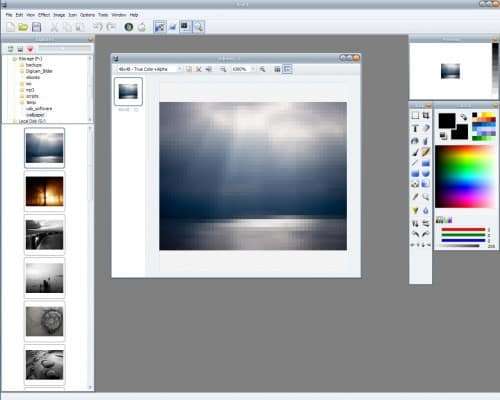The height and width of the screenshot is (400, 500).
Task: Reset to default black and white colors
Action: (443, 135)
